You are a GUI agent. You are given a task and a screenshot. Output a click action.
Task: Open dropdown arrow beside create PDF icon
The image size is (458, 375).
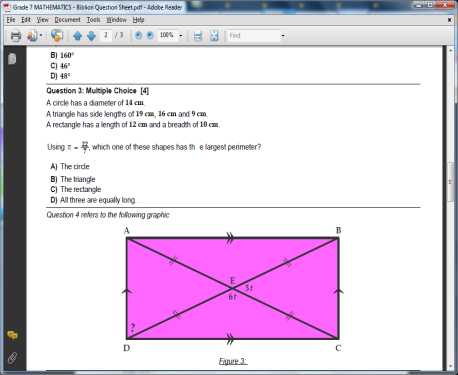(x=41, y=35)
